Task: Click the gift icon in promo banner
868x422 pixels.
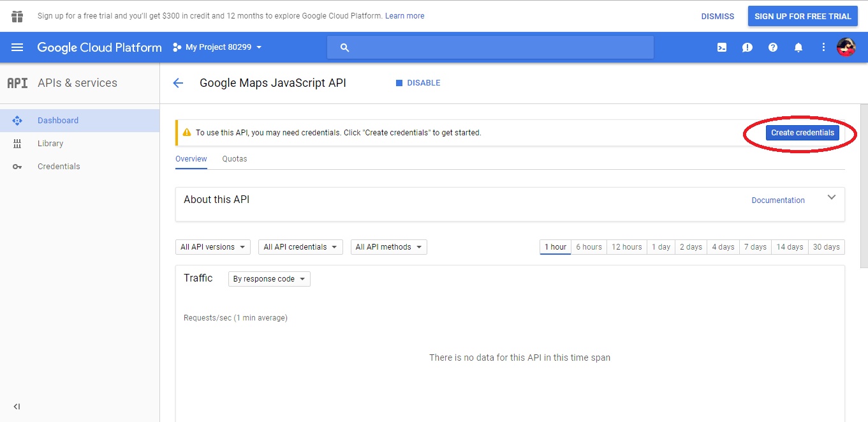Action: pyautogui.click(x=17, y=16)
